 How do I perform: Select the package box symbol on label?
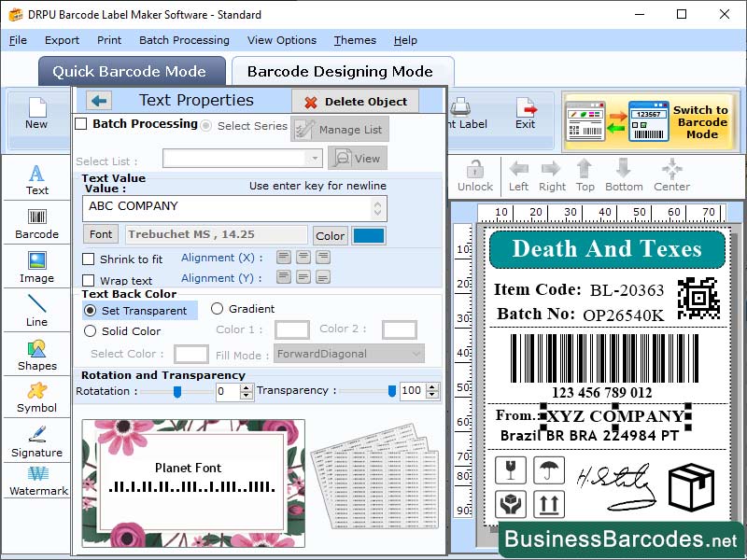691,487
